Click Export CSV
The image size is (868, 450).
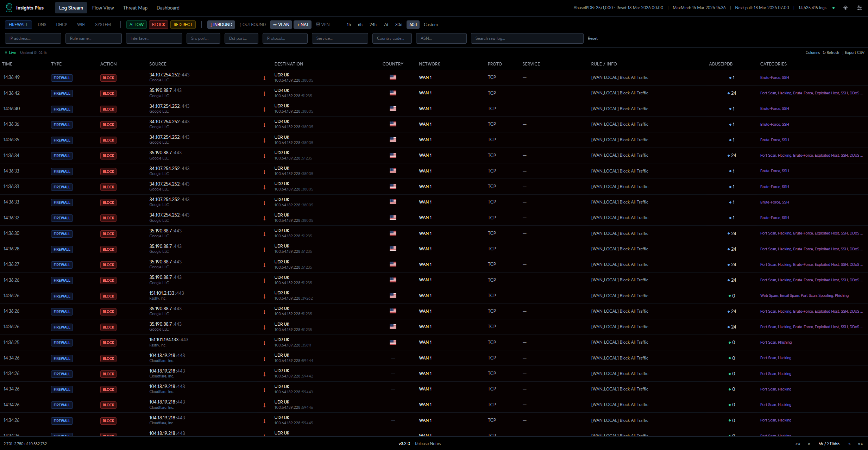pyautogui.click(x=853, y=52)
